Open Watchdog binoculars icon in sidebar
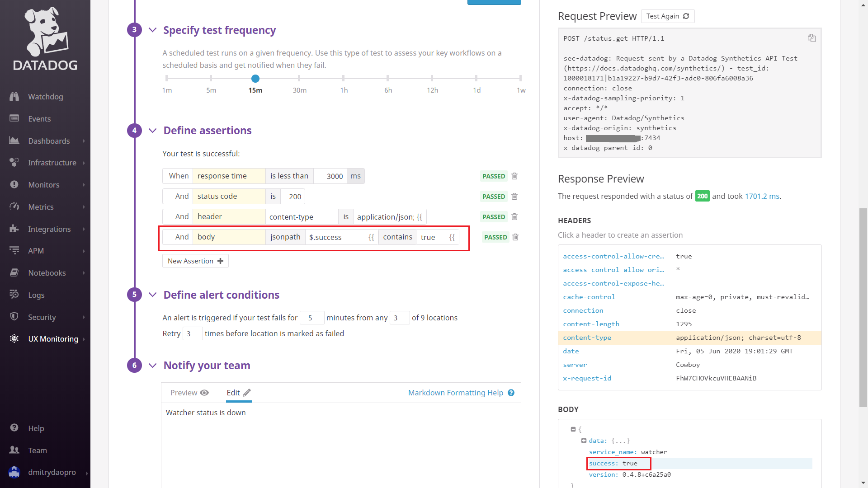This screenshot has height=488, width=868. pos(14,96)
